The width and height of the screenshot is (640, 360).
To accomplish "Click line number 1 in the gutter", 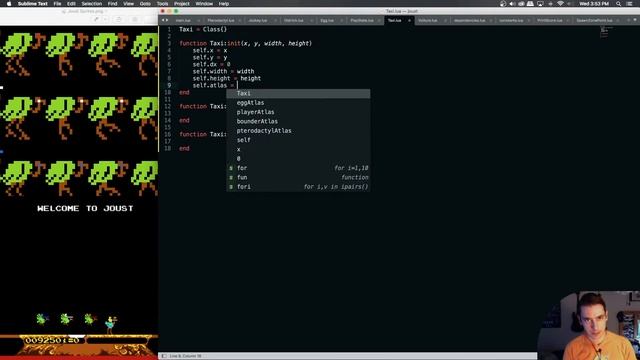I will point(169,29).
